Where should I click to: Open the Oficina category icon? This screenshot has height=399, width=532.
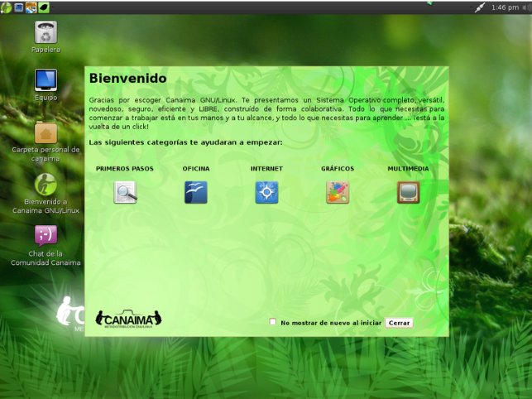coord(196,192)
